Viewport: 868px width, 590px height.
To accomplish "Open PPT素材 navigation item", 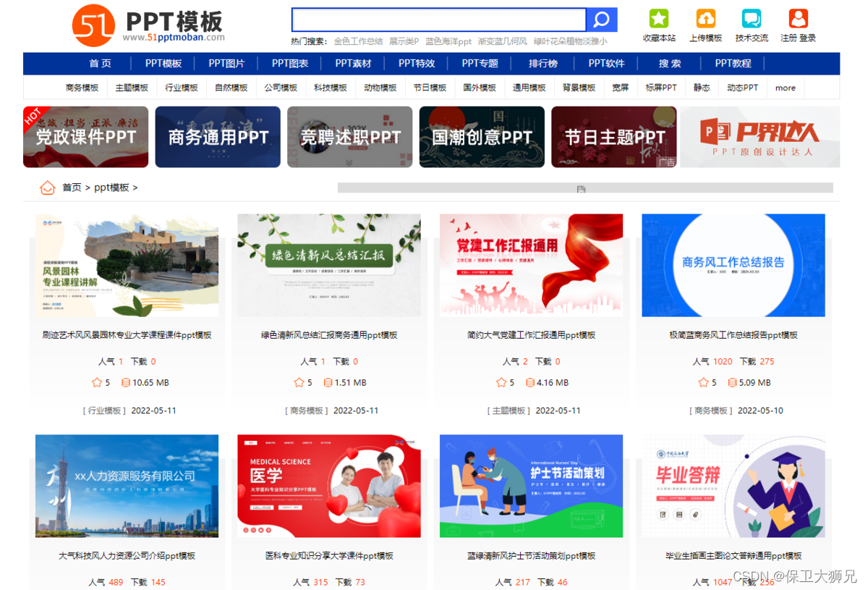I will click(x=353, y=64).
